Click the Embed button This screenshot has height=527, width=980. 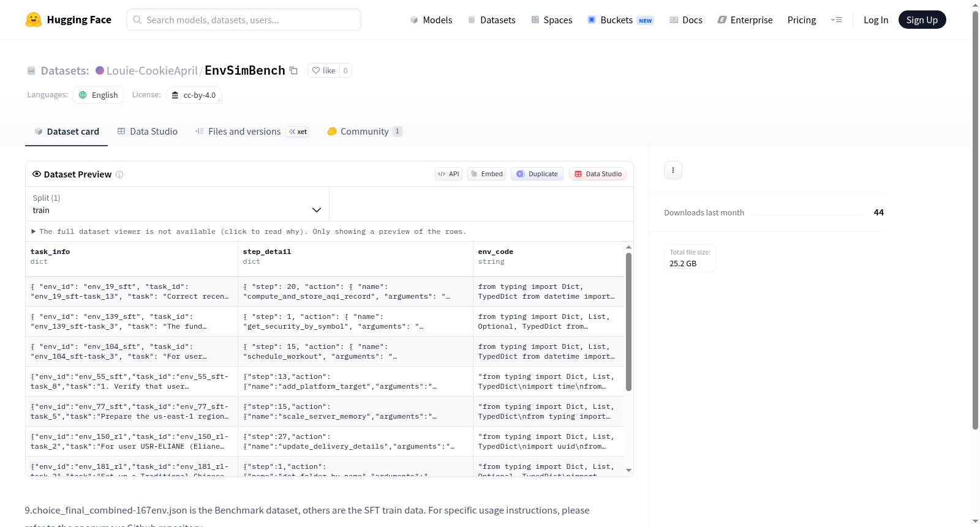click(x=487, y=174)
